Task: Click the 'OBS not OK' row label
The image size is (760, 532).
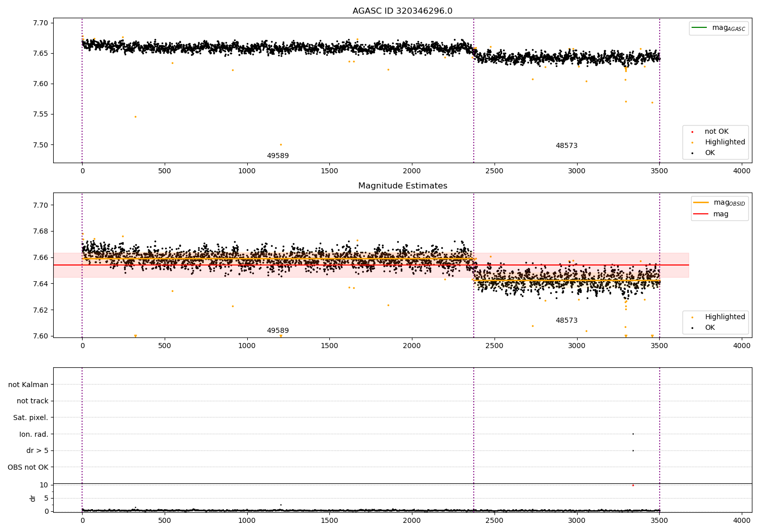Action: tap(28, 467)
